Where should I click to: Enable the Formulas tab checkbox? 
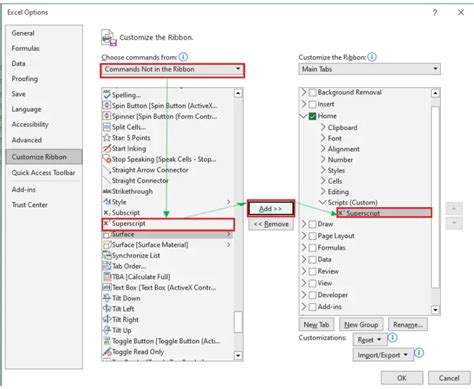312,248
